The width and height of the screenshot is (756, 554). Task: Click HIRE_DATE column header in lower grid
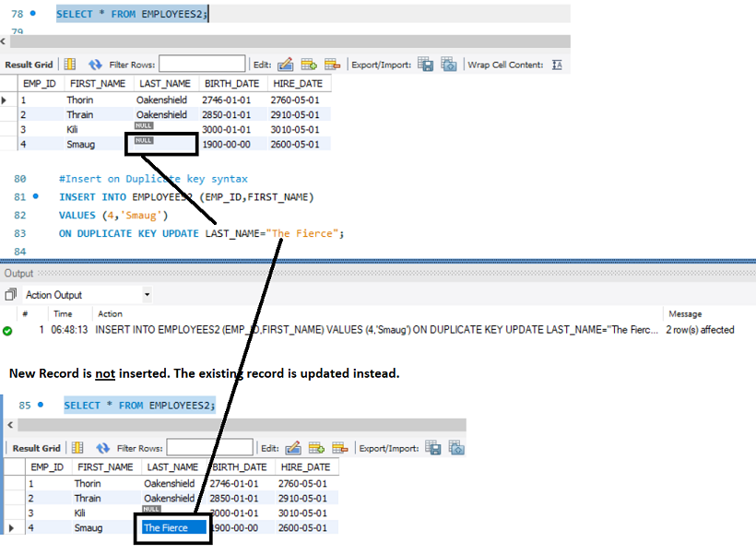click(x=306, y=466)
